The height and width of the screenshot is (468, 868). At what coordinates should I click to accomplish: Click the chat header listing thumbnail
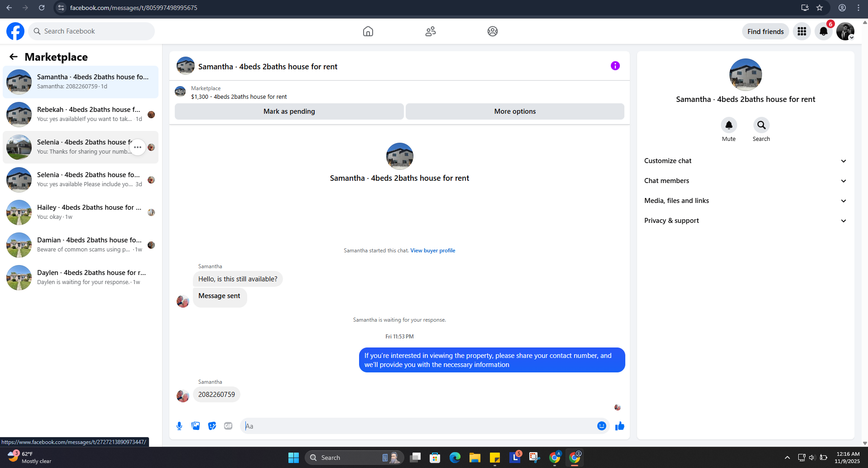coord(186,66)
